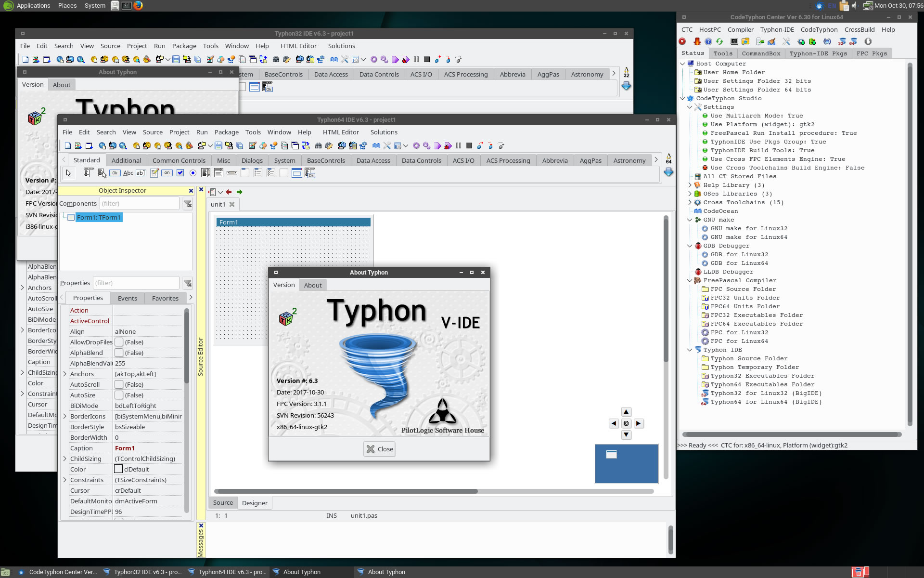
Task: Click the designer vertical scrollbar
Action: point(666,289)
